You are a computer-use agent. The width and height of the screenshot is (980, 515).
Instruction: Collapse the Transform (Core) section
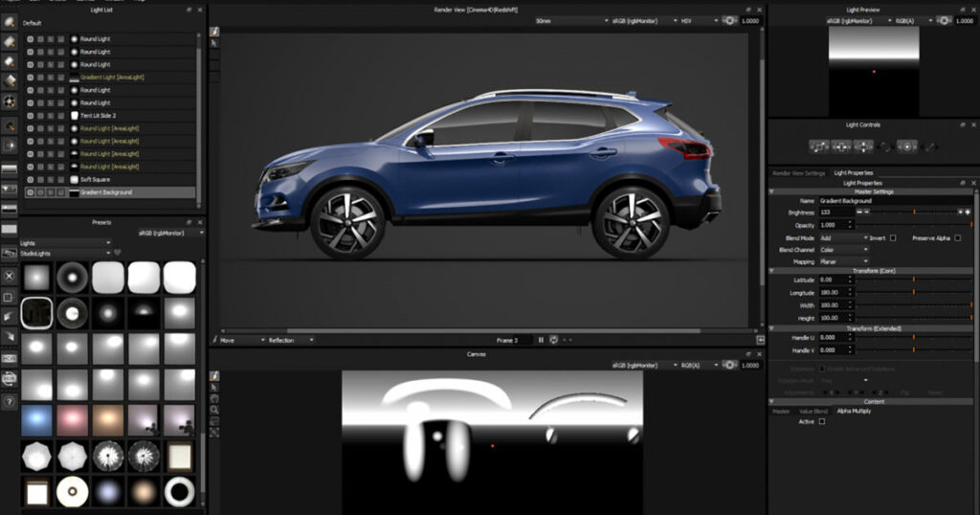coord(772,271)
